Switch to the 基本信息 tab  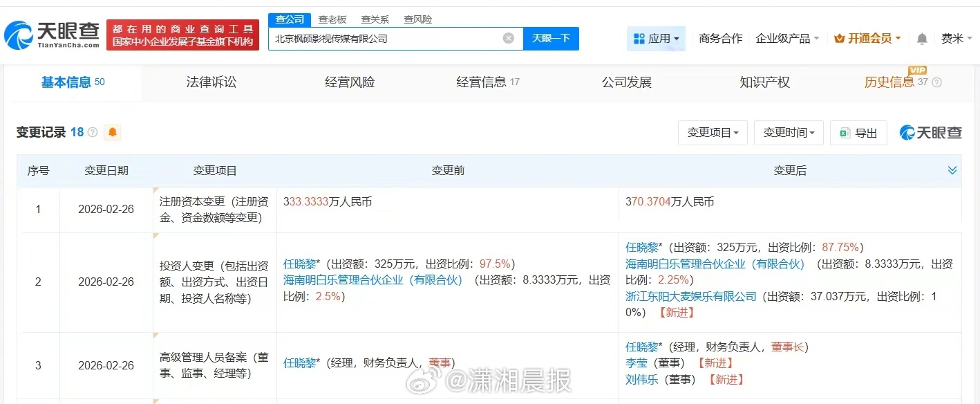point(73,82)
